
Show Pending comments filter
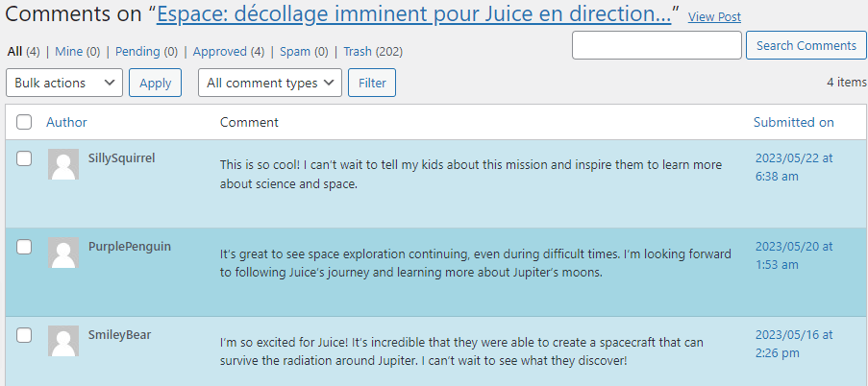coord(146,52)
